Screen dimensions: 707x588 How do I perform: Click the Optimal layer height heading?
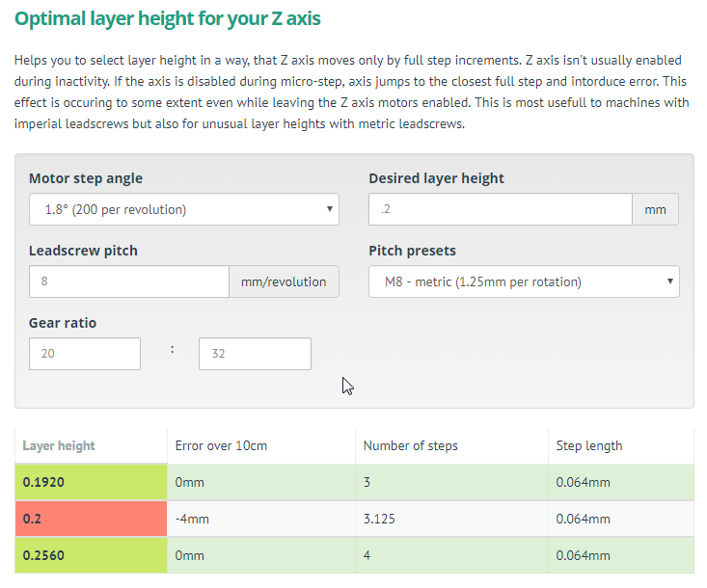tap(167, 19)
